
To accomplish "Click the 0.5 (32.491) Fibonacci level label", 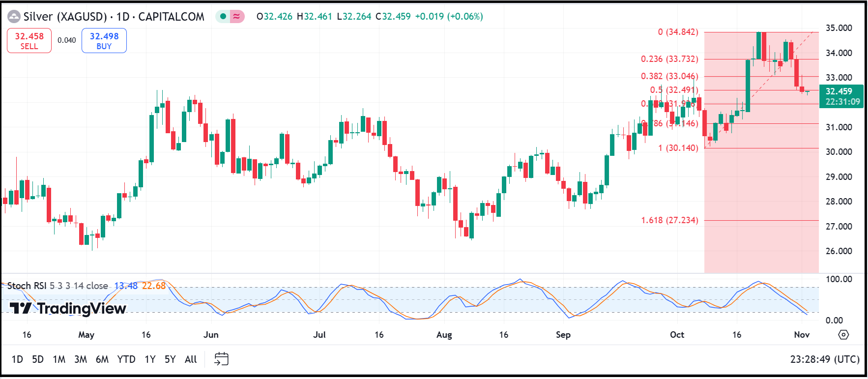I will tap(674, 90).
